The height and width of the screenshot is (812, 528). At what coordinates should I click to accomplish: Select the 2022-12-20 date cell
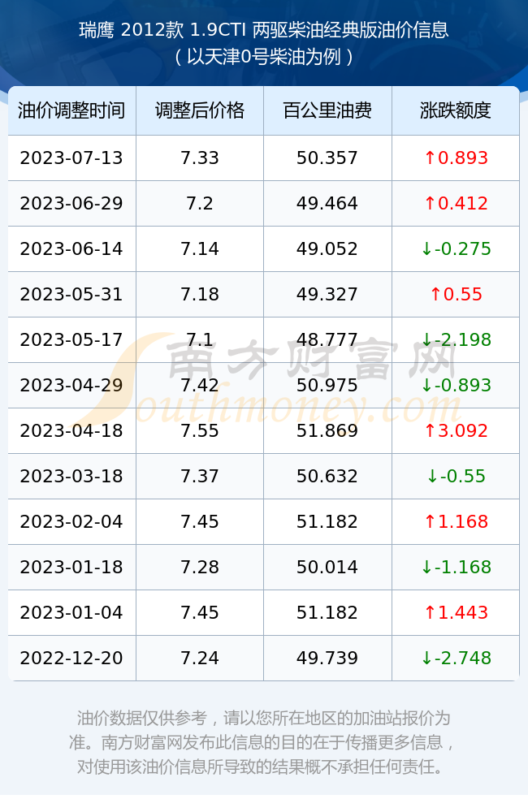(71, 659)
